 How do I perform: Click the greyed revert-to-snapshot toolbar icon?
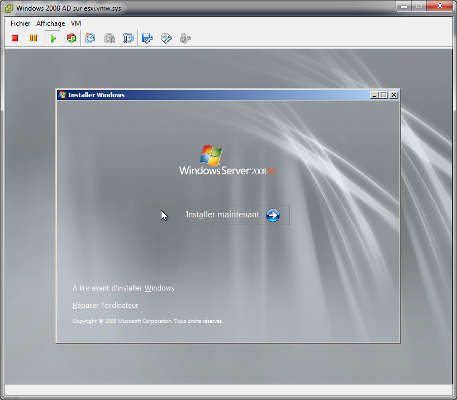109,38
